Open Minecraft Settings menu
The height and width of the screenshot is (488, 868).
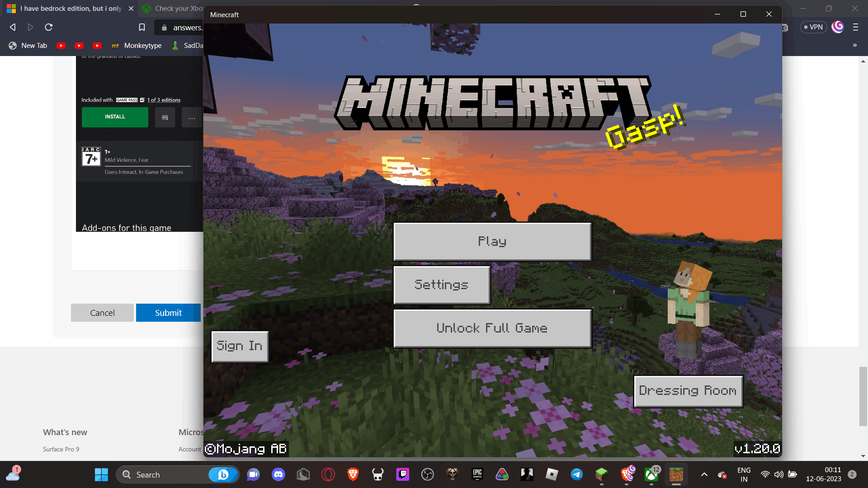[x=441, y=285]
